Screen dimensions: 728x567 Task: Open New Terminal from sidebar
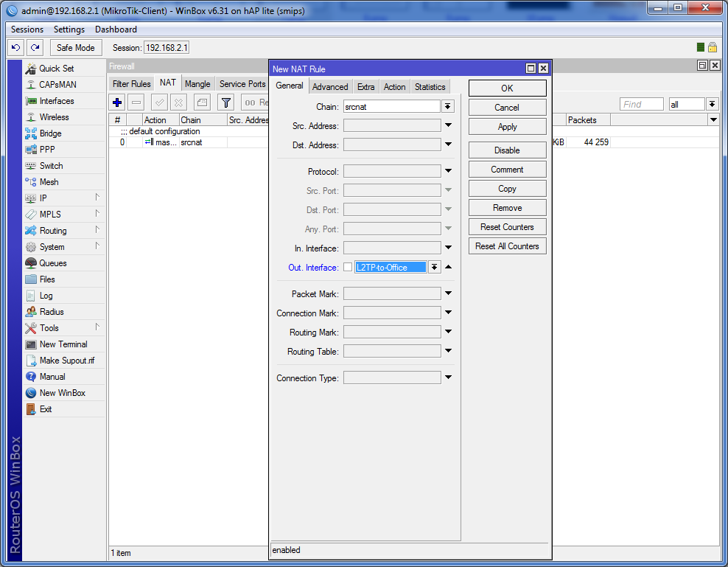tap(63, 344)
